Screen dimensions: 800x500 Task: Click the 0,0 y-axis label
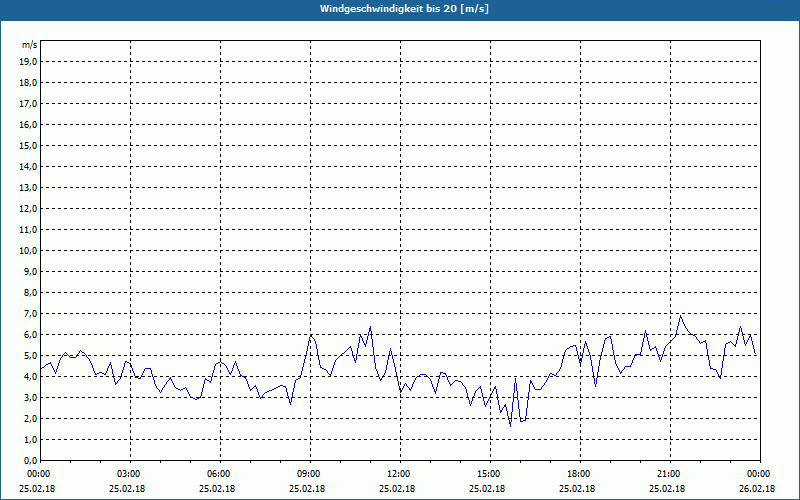30,460
